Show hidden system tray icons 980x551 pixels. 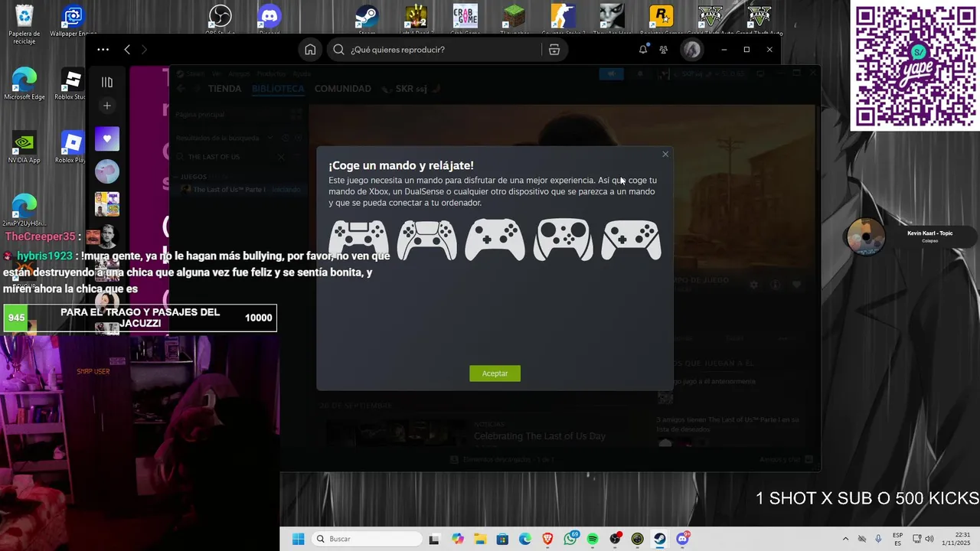(845, 539)
